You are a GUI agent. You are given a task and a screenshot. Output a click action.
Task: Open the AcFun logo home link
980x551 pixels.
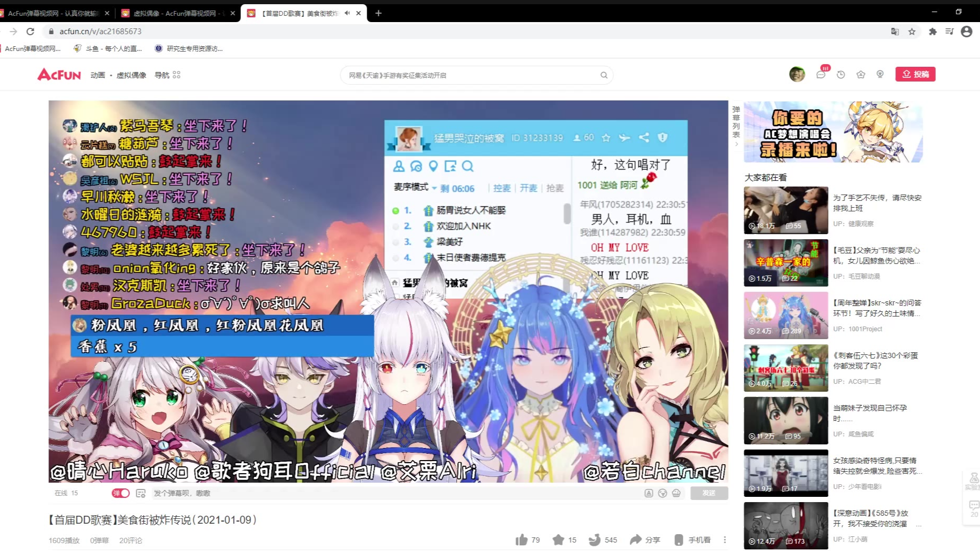(x=59, y=75)
